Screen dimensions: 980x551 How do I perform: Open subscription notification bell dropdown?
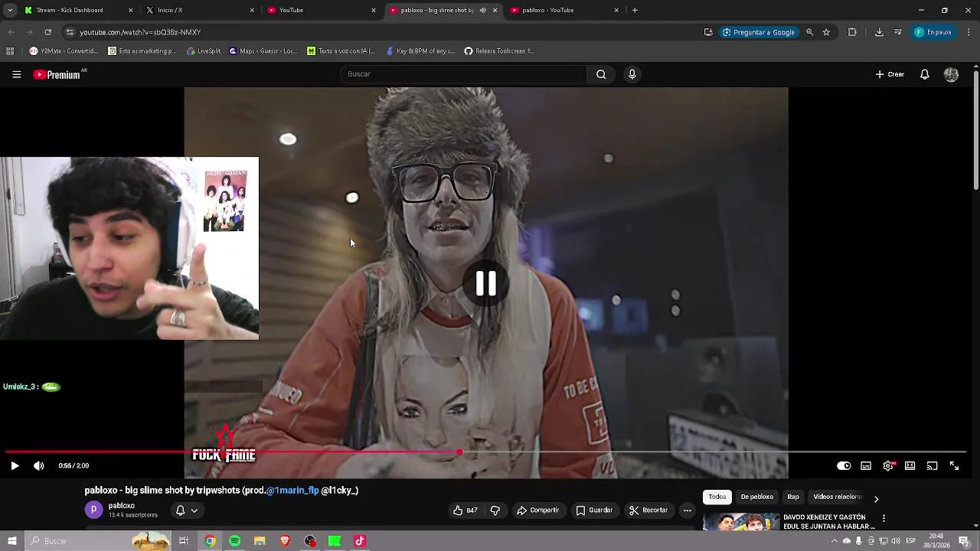pyautogui.click(x=187, y=510)
